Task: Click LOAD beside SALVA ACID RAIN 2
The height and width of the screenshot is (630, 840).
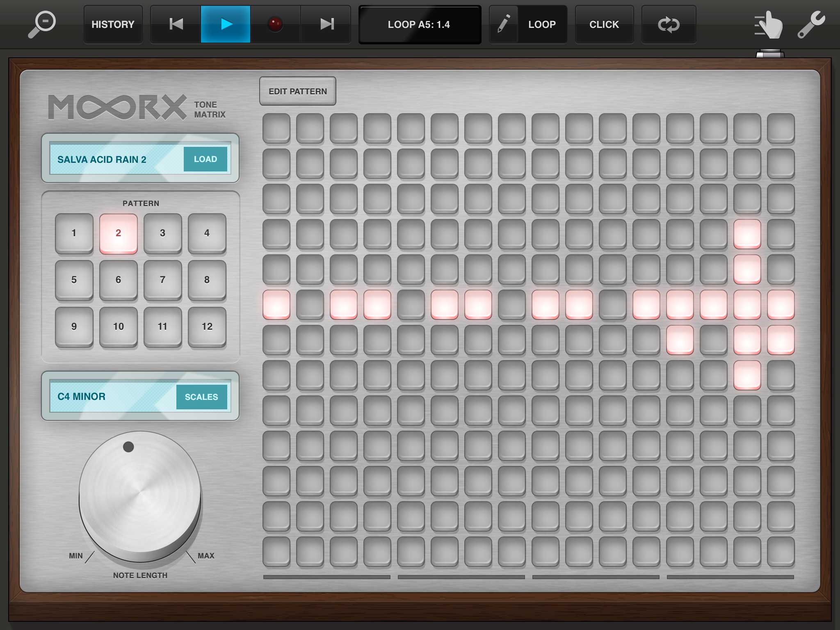Action: 205,159
